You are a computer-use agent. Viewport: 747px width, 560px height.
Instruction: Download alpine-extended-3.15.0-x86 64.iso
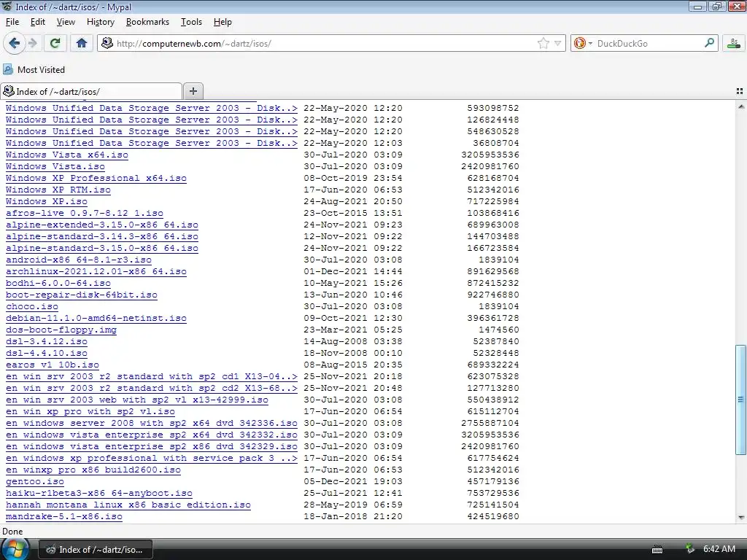102,225
